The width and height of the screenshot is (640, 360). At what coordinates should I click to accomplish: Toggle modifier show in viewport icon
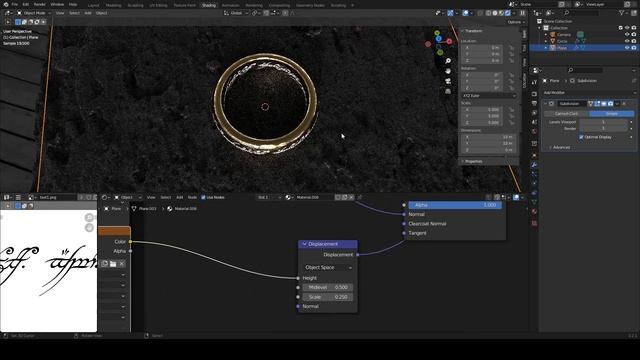click(x=604, y=104)
